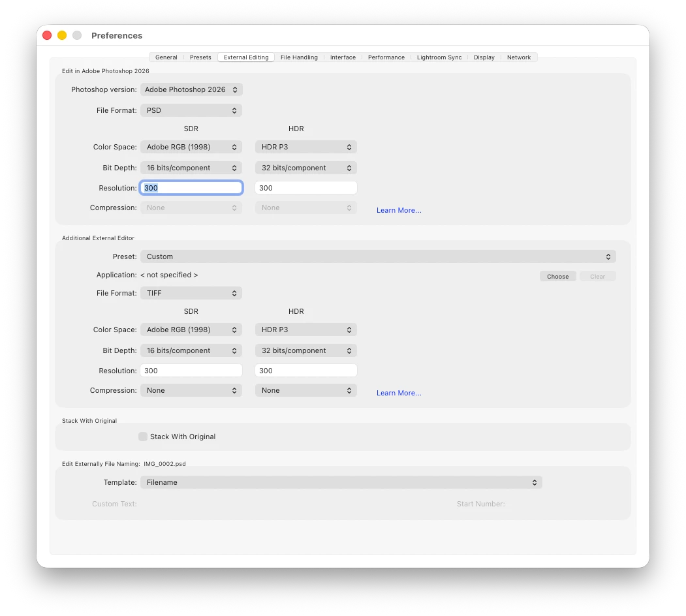Screen dimensions: 686x616
Task: Open the Photoshop version dropdown
Action: point(191,89)
